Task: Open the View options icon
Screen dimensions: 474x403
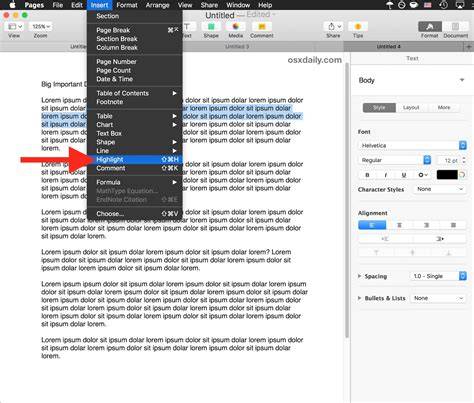Action: (14, 27)
